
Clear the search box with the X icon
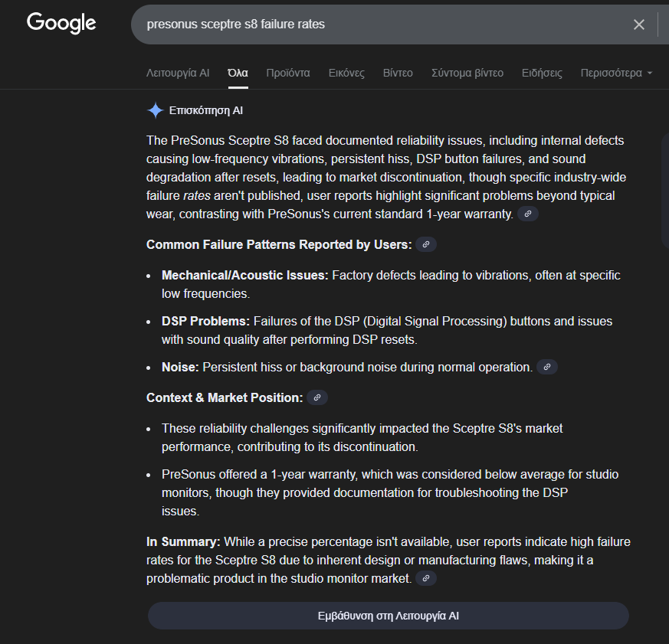638,25
